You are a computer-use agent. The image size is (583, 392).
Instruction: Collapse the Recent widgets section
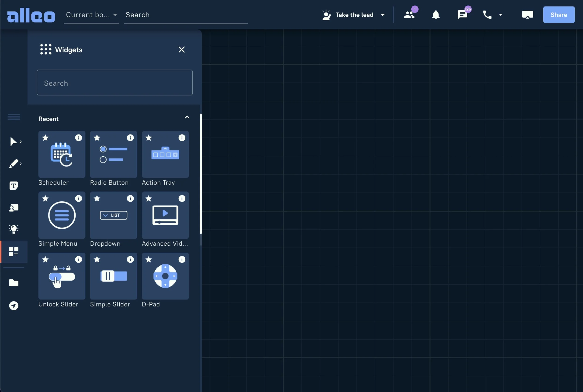[x=187, y=117]
